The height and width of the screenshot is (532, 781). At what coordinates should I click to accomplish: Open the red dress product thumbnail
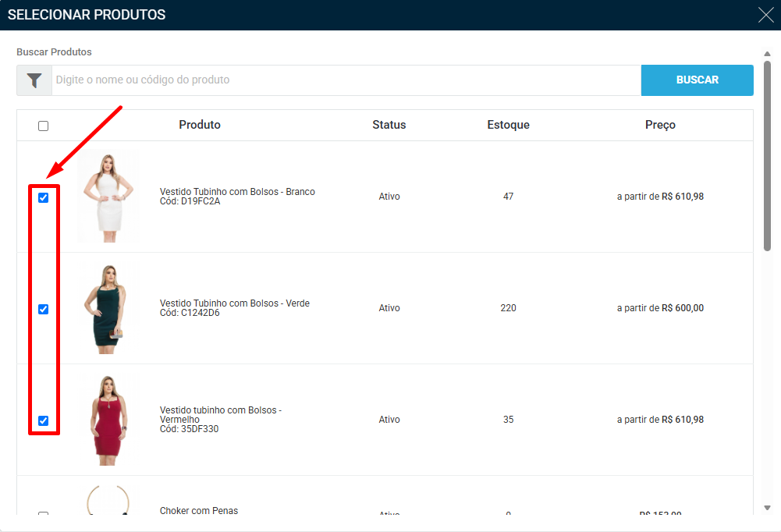coord(108,420)
